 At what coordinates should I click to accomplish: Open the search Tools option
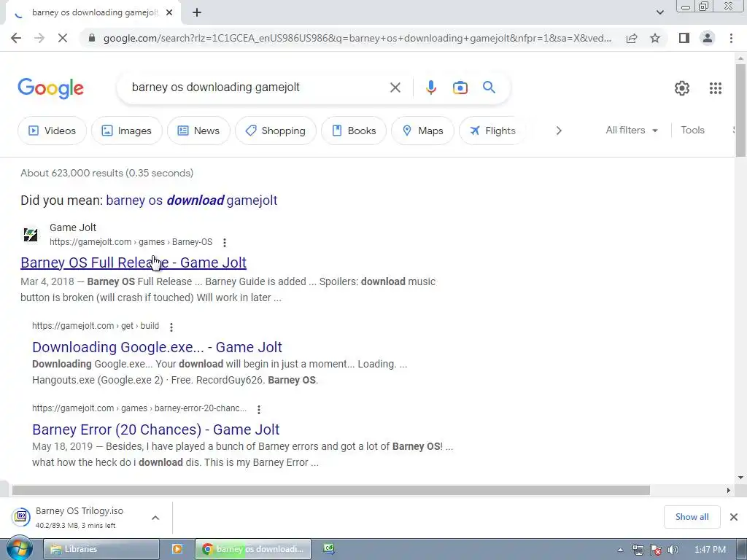click(692, 130)
